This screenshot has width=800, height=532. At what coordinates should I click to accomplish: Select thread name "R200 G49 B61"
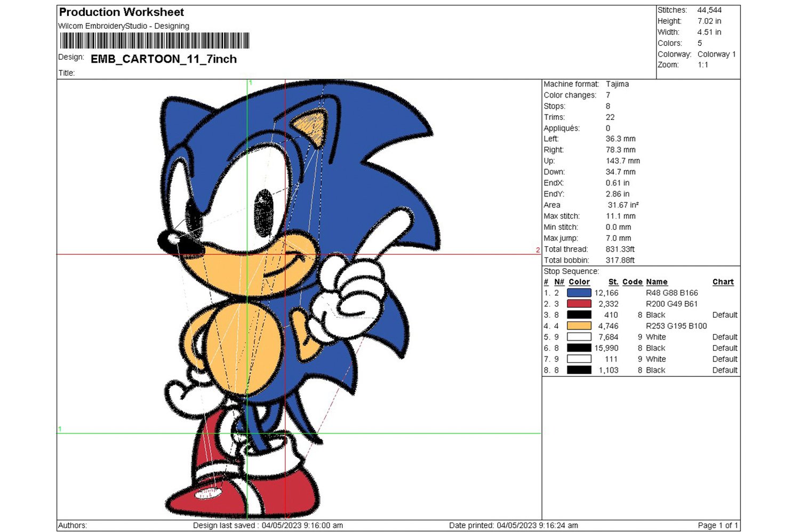click(672, 304)
